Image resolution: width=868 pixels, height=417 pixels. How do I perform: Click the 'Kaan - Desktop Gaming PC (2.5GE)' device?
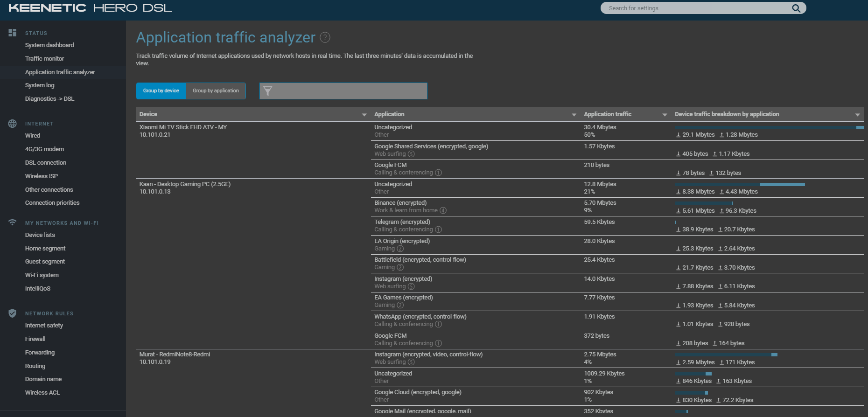(185, 184)
